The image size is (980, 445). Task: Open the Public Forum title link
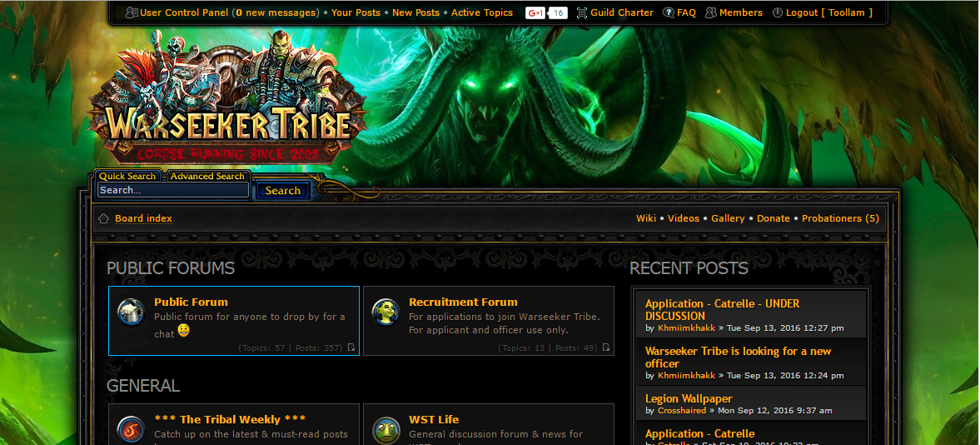pos(191,302)
